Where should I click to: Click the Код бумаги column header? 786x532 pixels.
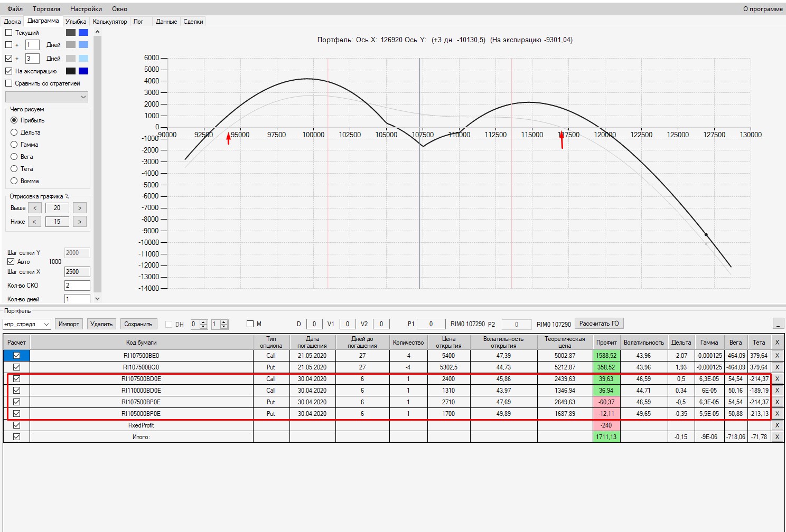(x=142, y=343)
